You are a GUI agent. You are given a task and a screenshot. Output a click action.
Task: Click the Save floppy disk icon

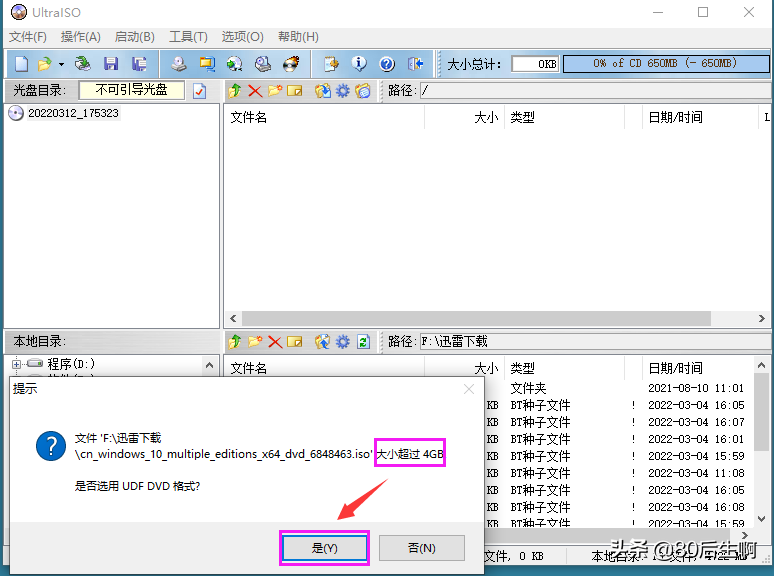pos(111,64)
